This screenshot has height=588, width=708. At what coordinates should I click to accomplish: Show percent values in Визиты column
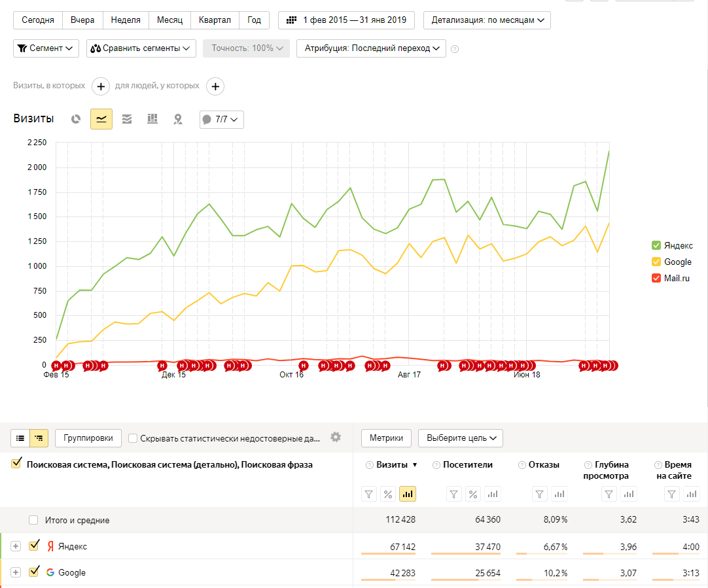(x=388, y=494)
